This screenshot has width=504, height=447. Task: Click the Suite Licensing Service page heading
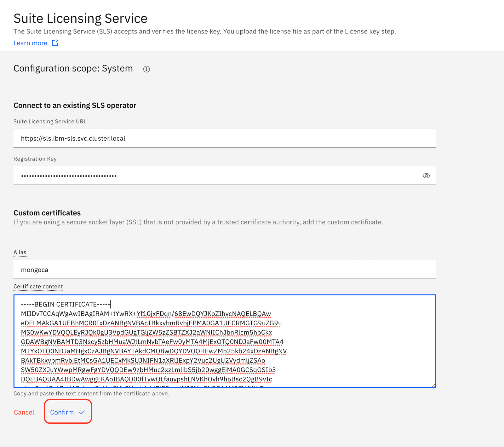pos(80,18)
